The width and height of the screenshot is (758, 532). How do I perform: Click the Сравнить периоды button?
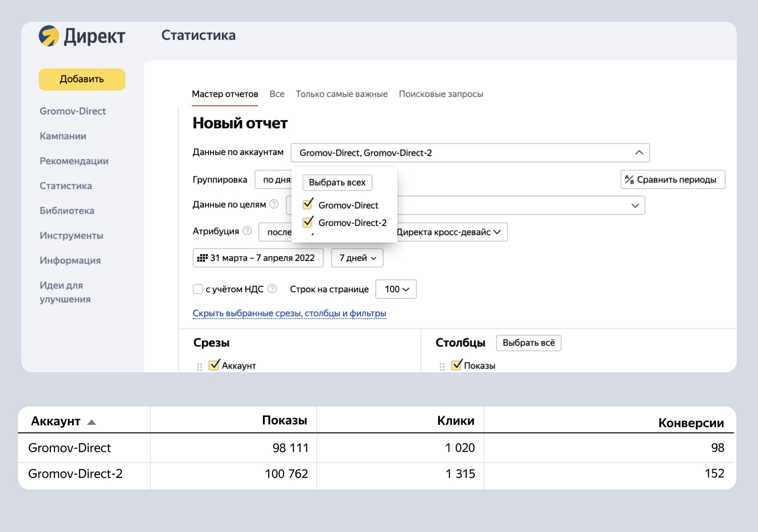pos(672,180)
